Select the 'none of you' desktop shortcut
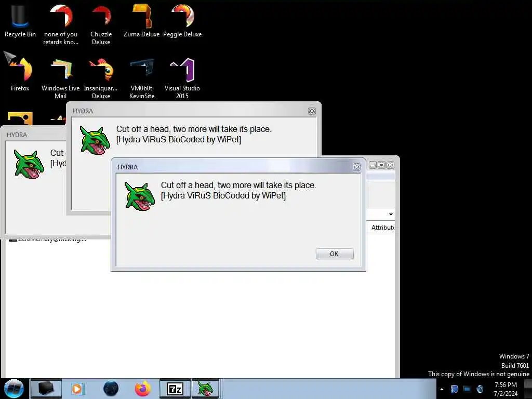Image resolution: width=532 pixels, height=399 pixels. (61, 24)
